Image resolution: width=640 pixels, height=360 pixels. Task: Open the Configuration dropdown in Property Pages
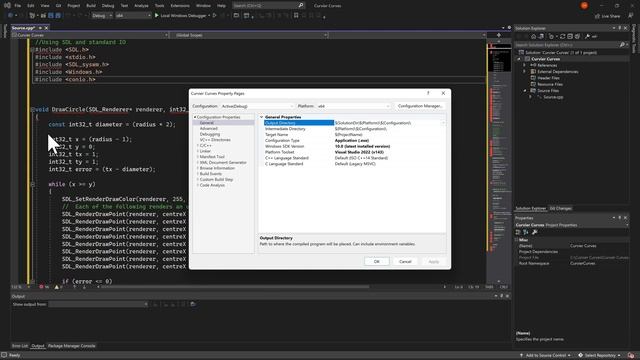[257, 106]
